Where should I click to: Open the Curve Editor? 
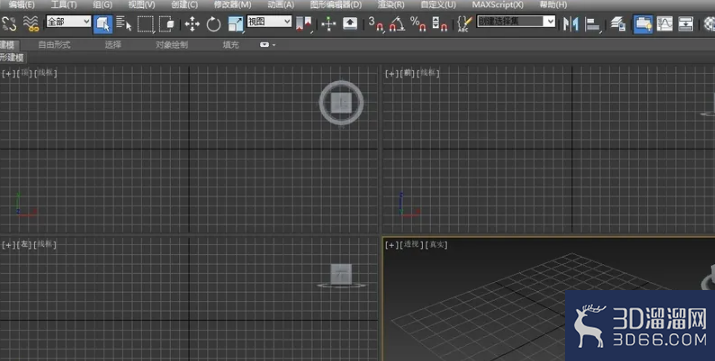(x=664, y=24)
